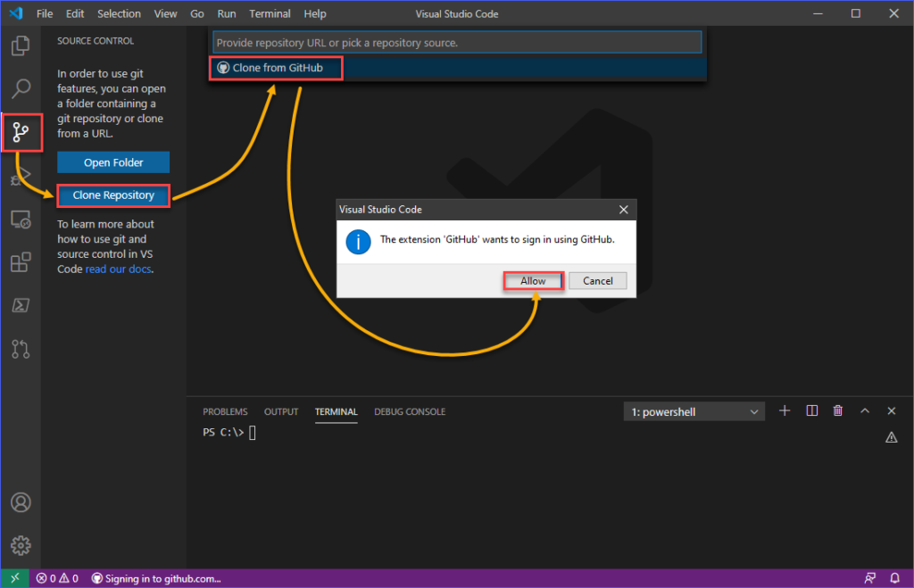
Task: Open the Run and Debug view
Action: [21, 176]
